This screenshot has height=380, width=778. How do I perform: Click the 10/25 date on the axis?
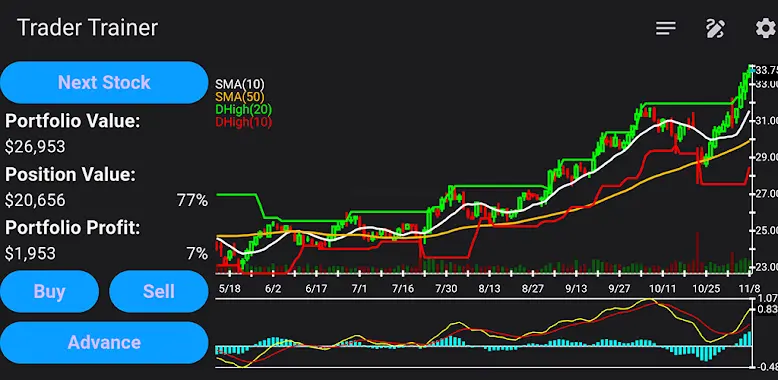[x=706, y=289]
